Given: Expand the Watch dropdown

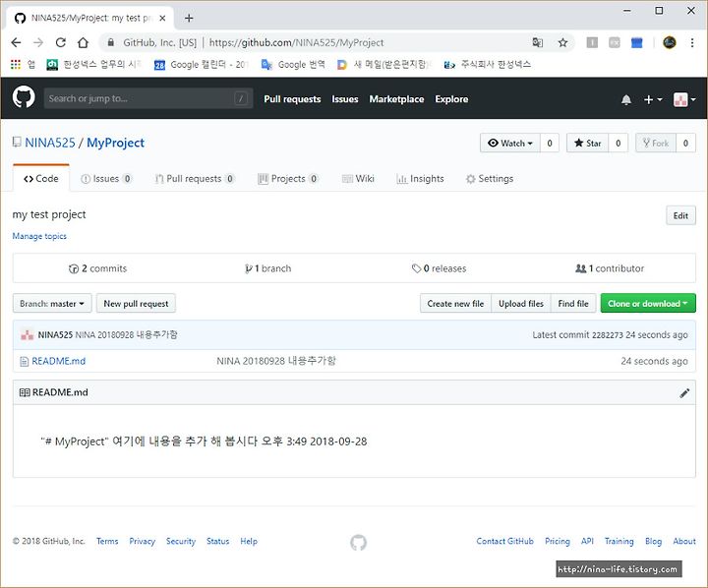Looking at the screenshot, I should [510, 144].
